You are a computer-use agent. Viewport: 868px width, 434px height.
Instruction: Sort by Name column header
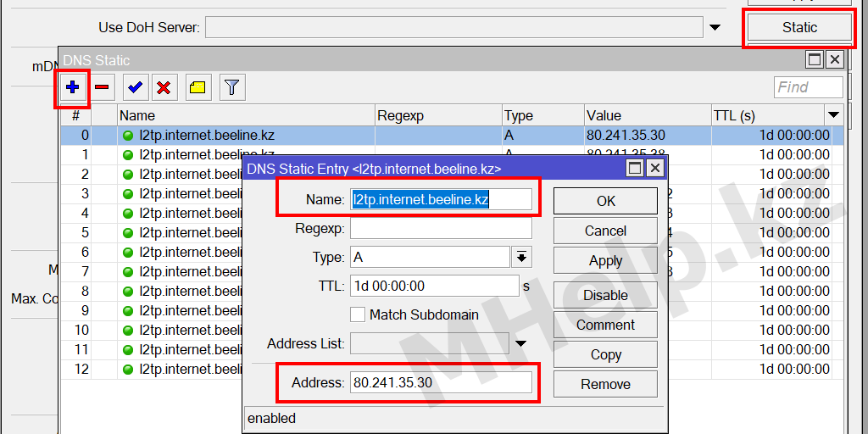tap(246, 115)
